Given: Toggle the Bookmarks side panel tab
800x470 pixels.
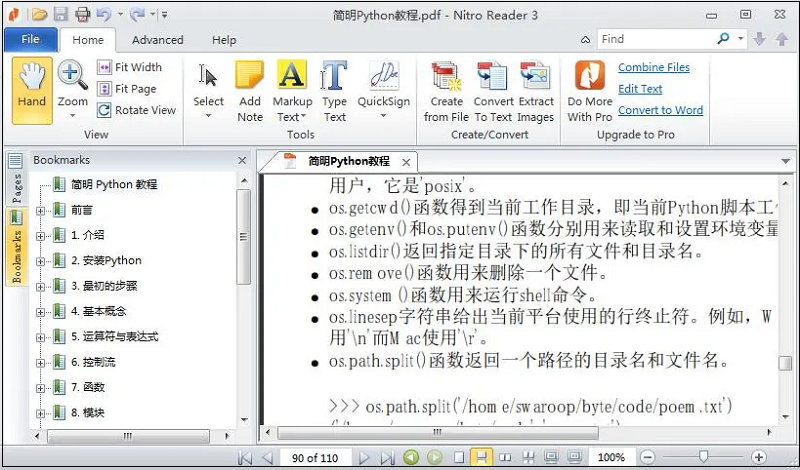Looking at the screenshot, I should (16, 246).
